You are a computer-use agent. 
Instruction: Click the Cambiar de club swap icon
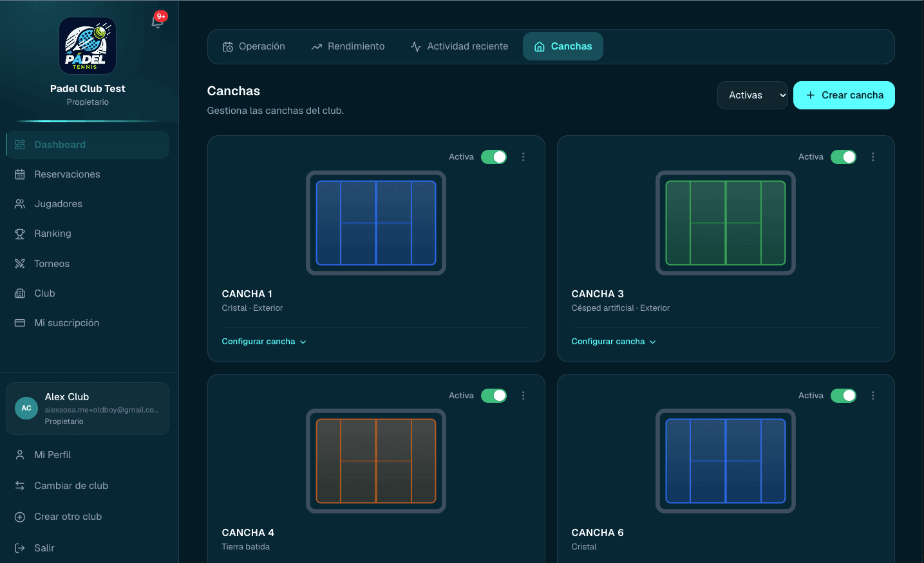click(x=20, y=486)
